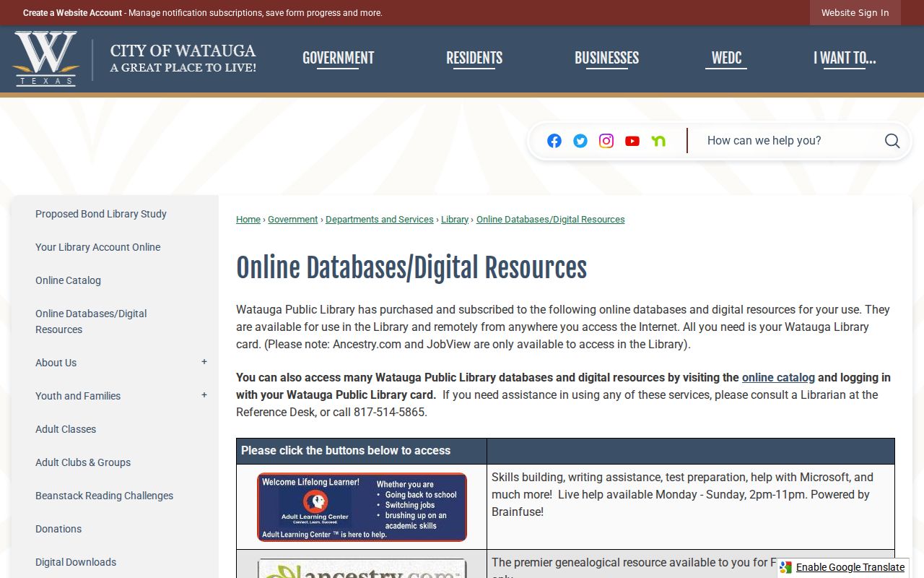Expand the About Us submenu
This screenshot has height=578, width=924.
[x=204, y=362]
